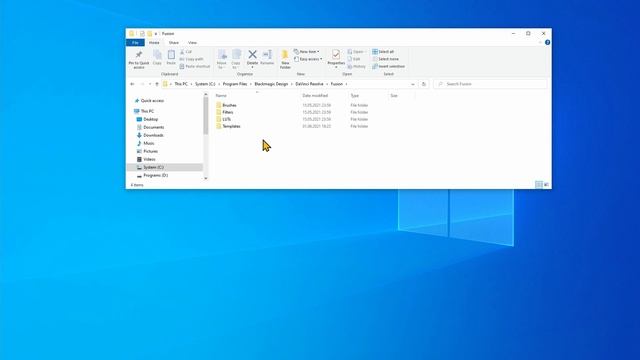Screen dimensions: 640x360
Task: Sort by the Date modified column header
Action: point(315,96)
